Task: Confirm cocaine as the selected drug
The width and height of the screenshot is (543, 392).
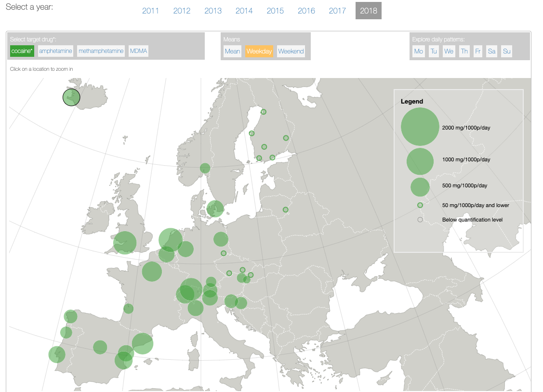Action: coord(22,51)
